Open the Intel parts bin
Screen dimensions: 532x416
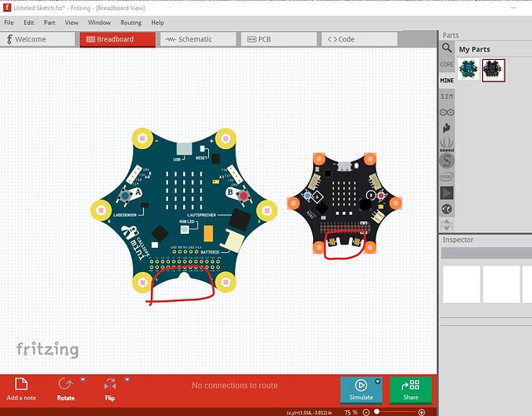pos(447,176)
